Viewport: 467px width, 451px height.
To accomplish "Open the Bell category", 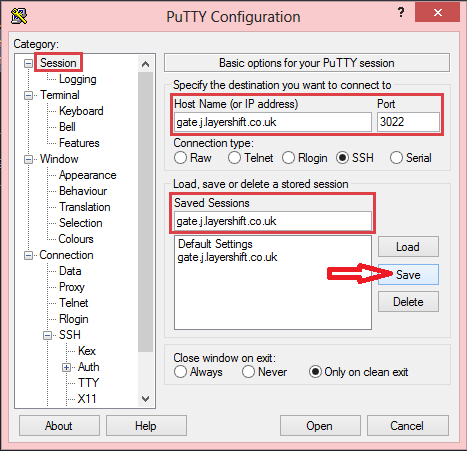I will 67,127.
